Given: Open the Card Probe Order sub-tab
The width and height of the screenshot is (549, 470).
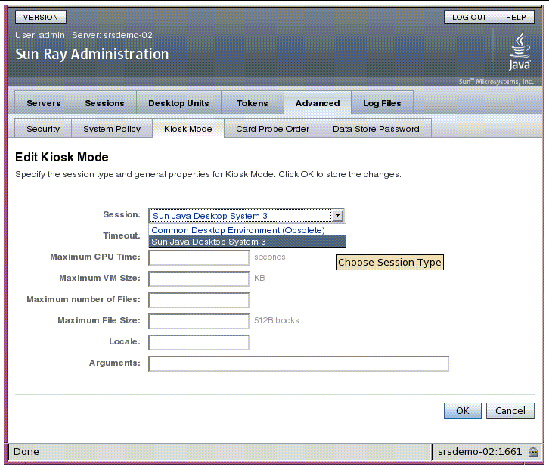Looking at the screenshot, I should click(273, 129).
